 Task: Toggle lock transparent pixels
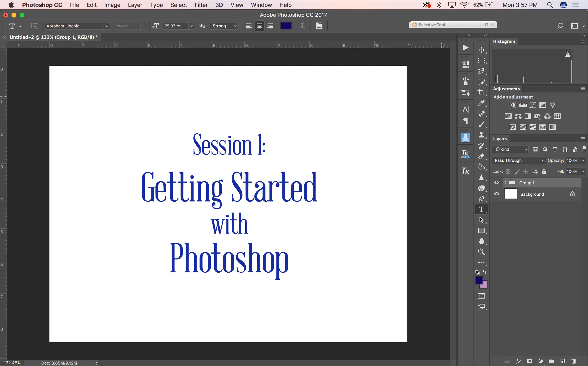[508, 172]
